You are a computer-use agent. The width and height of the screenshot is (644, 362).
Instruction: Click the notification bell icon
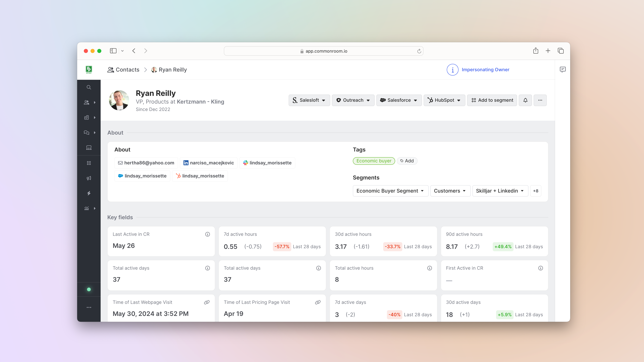click(525, 100)
